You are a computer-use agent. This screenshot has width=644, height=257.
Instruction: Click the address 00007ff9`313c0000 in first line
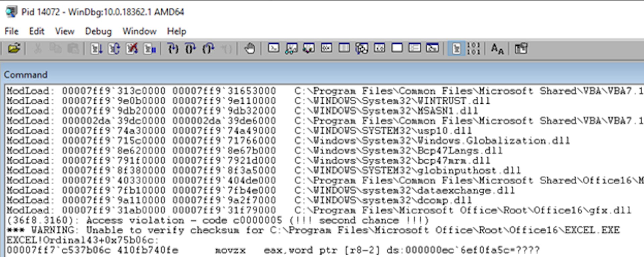pyautogui.click(x=114, y=91)
